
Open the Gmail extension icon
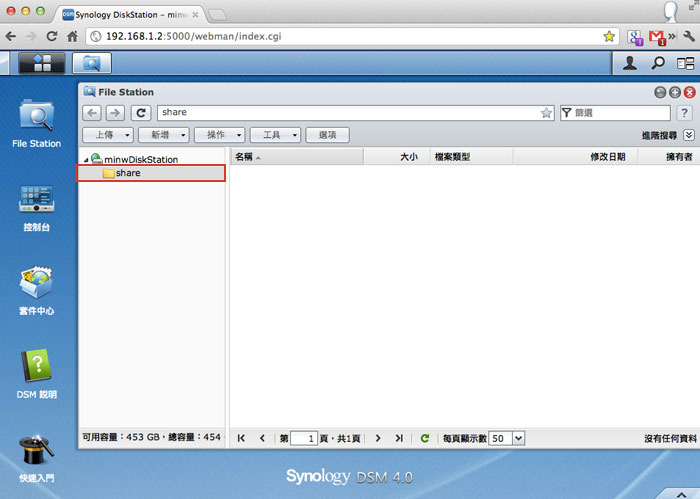pyautogui.click(x=657, y=37)
